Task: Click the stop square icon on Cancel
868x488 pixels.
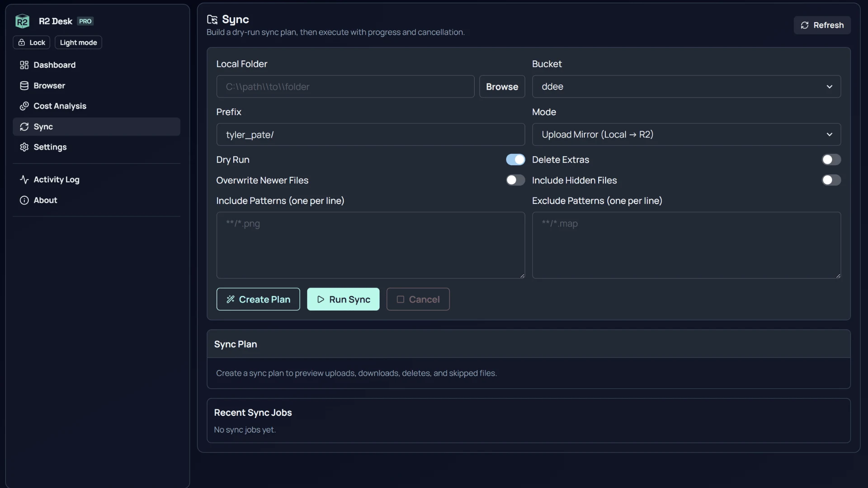Action: [x=401, y=300]
